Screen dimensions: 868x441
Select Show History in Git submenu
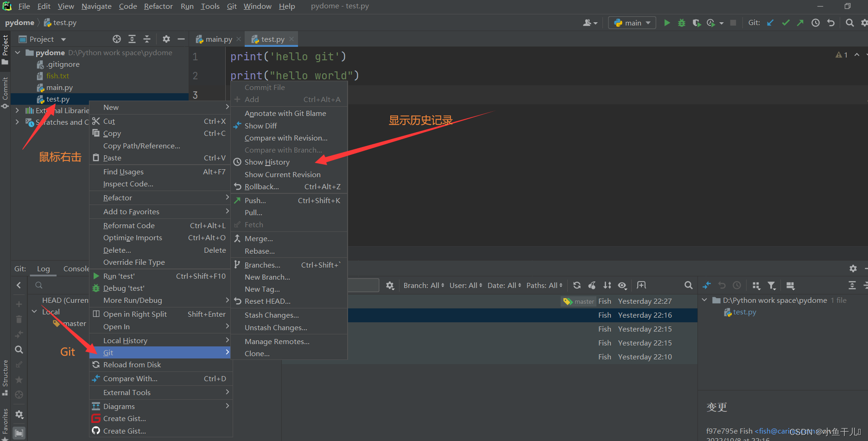289,162
